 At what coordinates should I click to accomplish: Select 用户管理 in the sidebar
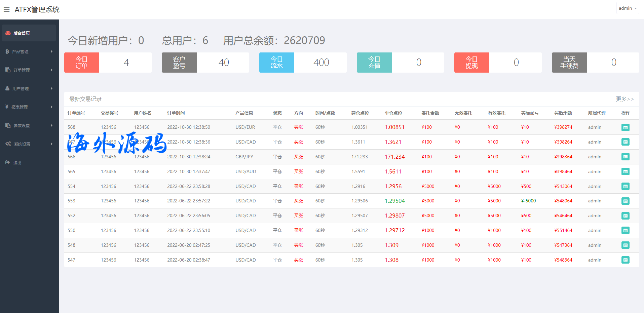point(21,88)
